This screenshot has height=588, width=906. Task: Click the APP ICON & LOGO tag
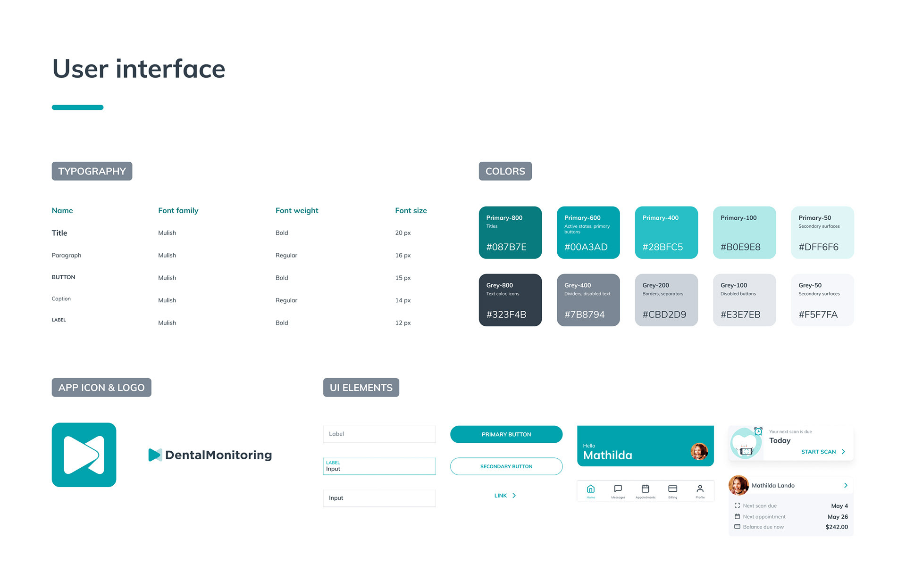[x=101, y=388]
